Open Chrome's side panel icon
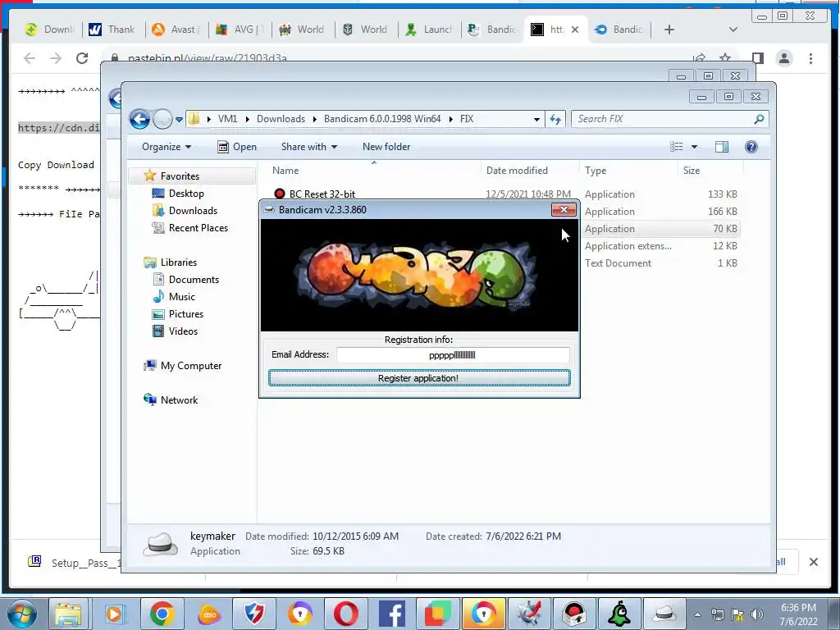 coord(757,58)
